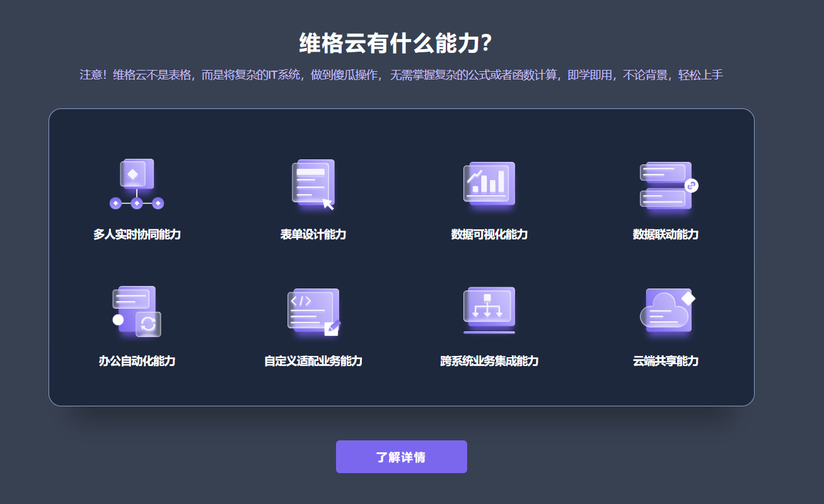The width and height of the screenshot is (824, 504).
Task: Select the 跨系统业务集成能力 label
Action: coord(489,361)
